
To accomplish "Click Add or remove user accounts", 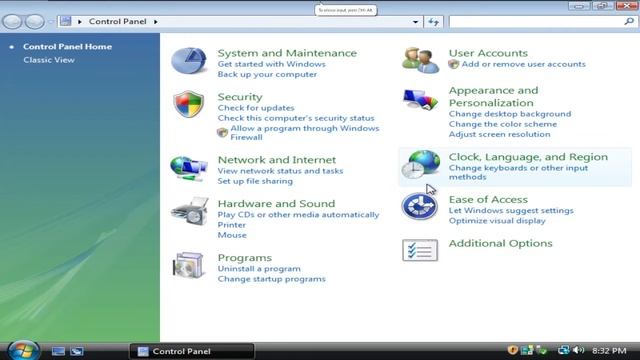I will (523, 64).
